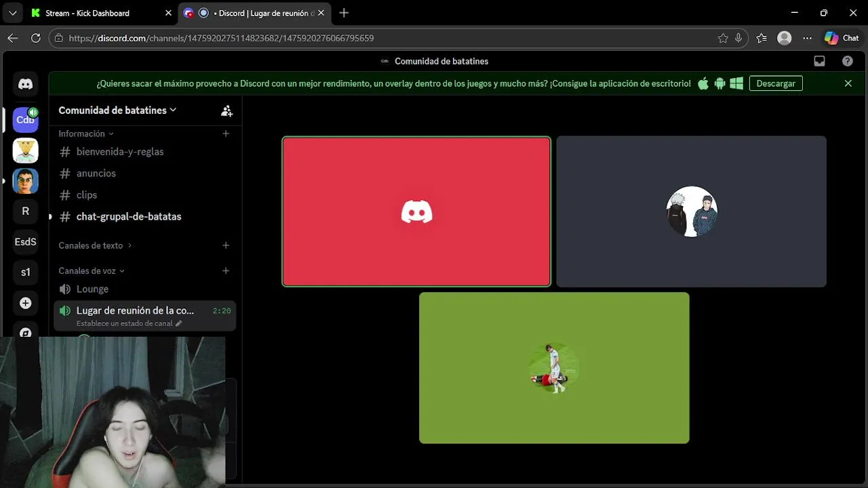The width and height of the screenshot is (868, 488).
Task: Close the Discord browser tab
Action: [x=321, y=13]
